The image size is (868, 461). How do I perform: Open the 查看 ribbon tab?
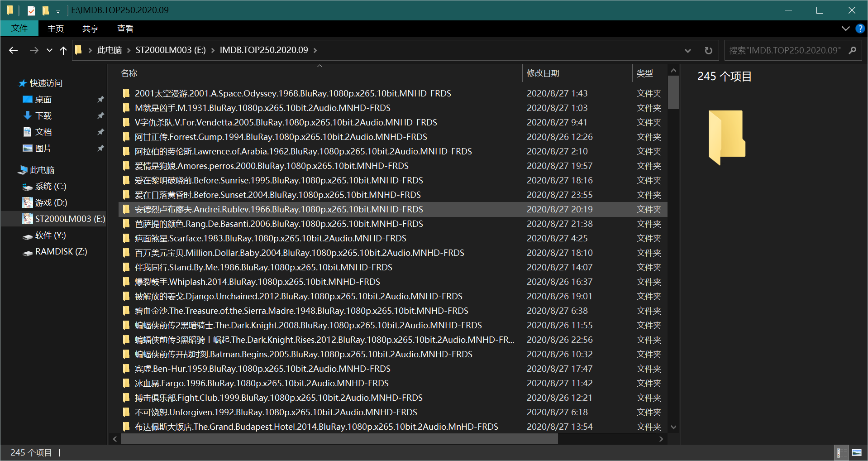coord(125,29)
